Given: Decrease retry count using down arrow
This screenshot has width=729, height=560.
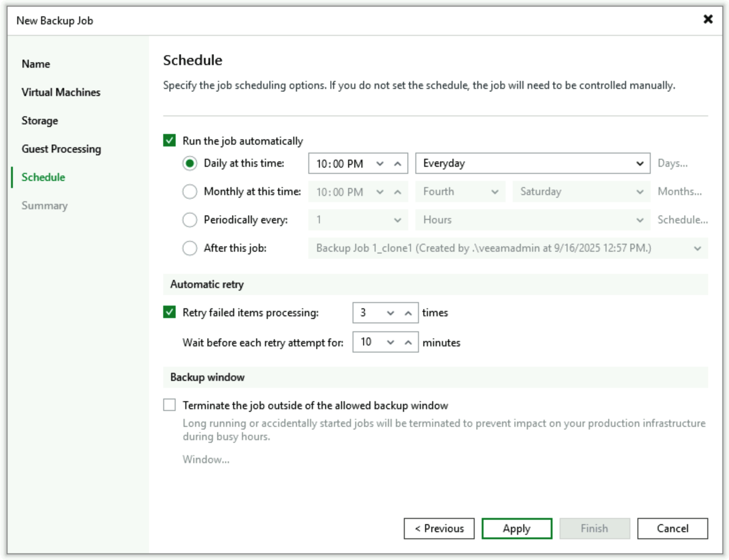Looking at the screenshot, I should 390,313.
